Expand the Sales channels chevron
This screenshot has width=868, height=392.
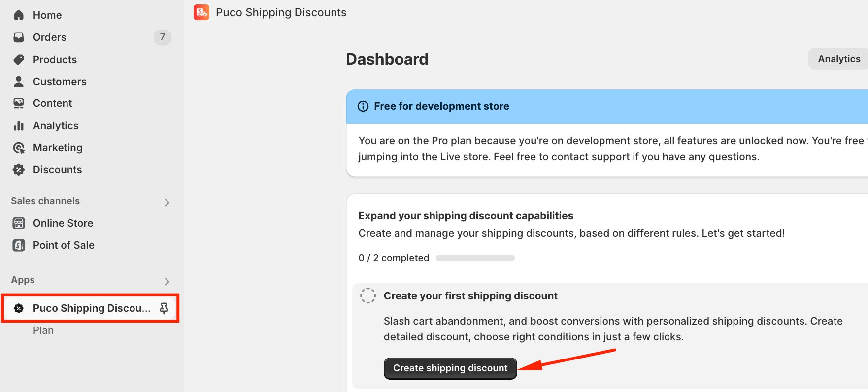(167, 202)
